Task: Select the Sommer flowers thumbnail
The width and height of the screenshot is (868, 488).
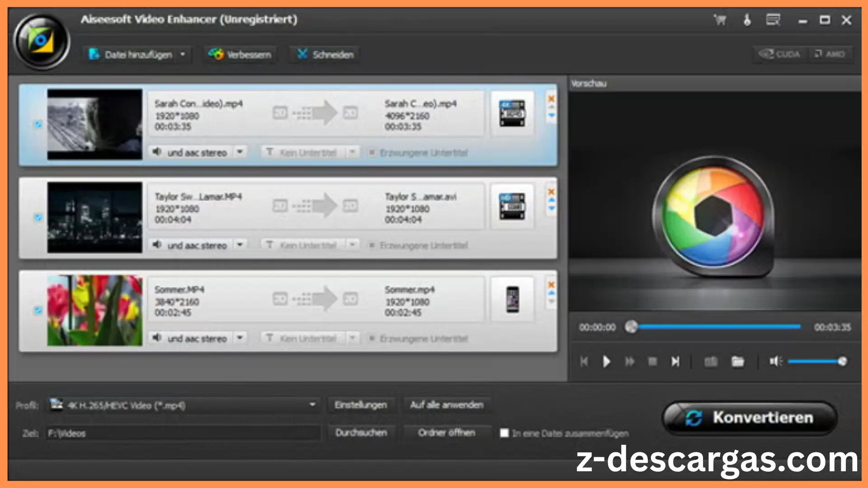Action: pyautogui.click(x=94, y=310)
